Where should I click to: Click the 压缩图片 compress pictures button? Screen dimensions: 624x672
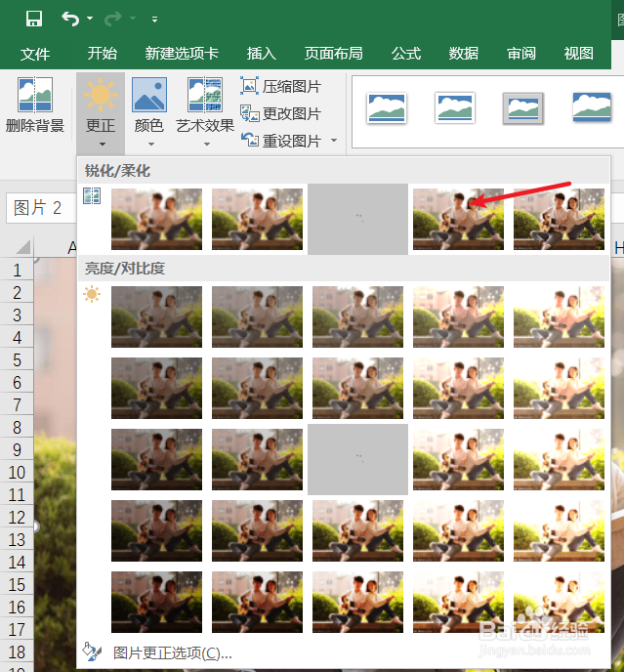pyautogui.click(x=280, y=87)
